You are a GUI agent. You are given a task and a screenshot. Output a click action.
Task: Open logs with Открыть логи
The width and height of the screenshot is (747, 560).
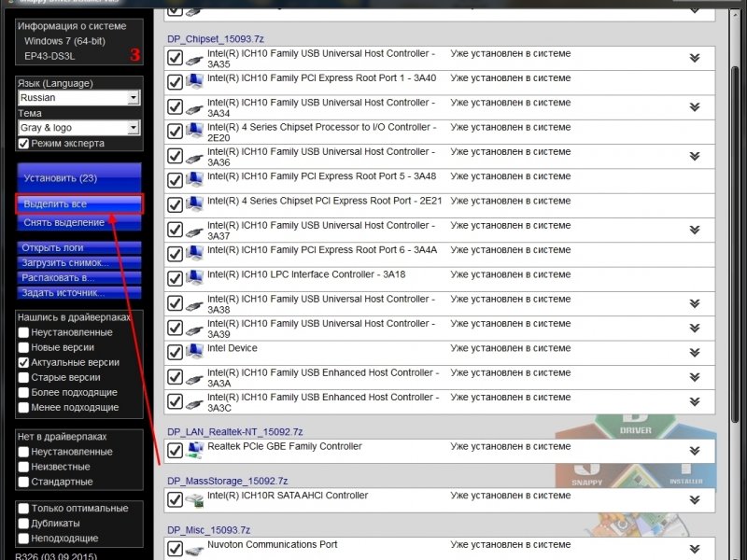coord(79,247)
